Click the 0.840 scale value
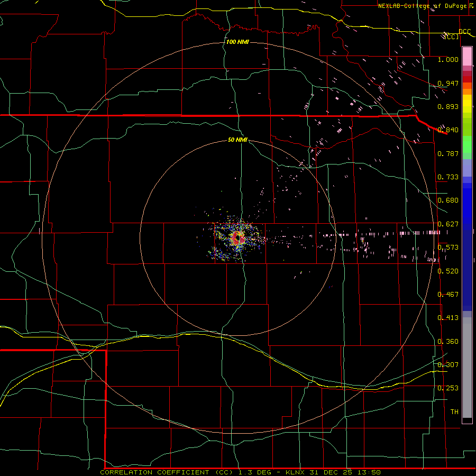476x476 pixels. [x=448, y=130]
